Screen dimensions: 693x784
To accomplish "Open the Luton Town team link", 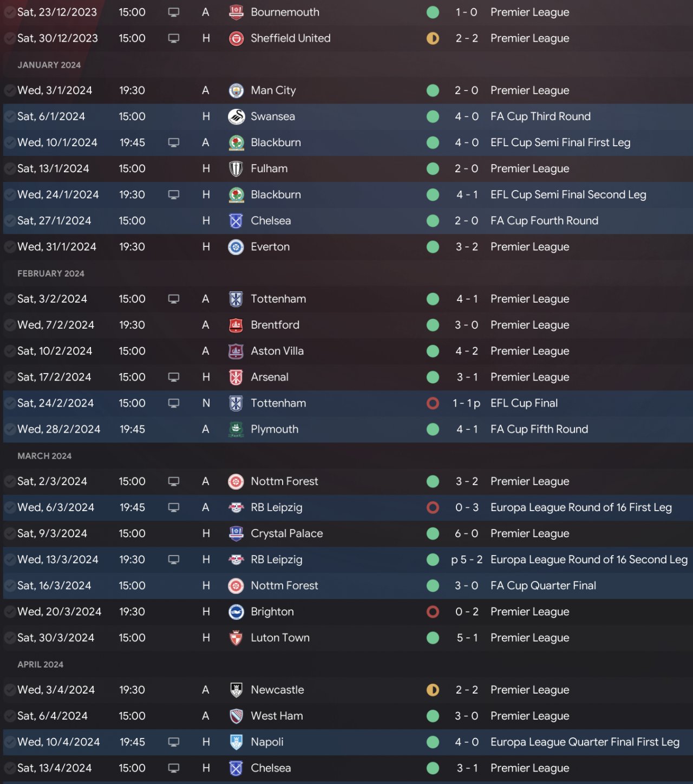I will pyautogui.click(x=280, y=638).
